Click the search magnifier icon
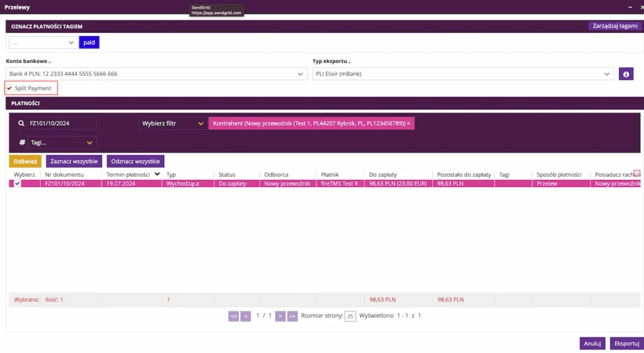644x353 pixels. pos(21,123)
